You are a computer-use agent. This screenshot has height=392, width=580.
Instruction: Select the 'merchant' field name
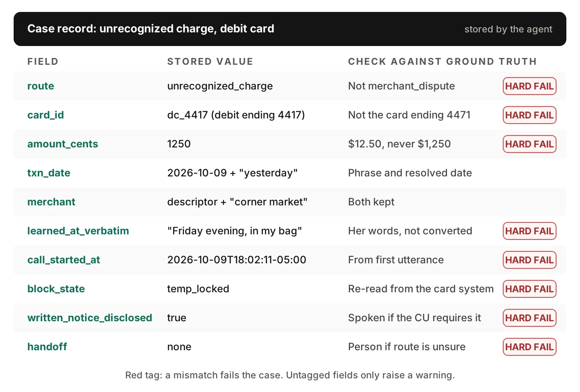tap(51, 202)
